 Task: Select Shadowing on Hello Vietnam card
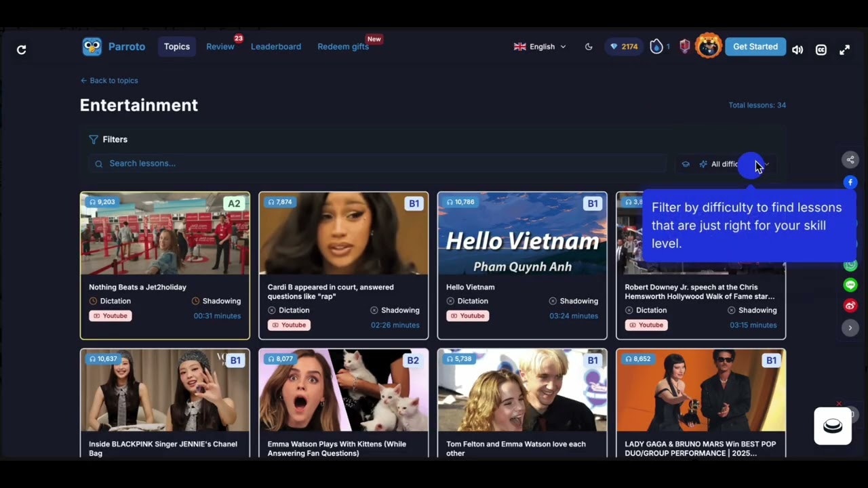[574, 301]
